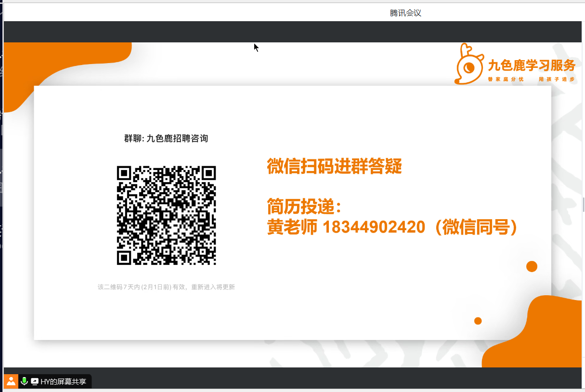Image resolution: width=585 pixels, height=392 pixels.
Task: Click the 九色鹿学习服务 brand title
Action: point(532,65)
